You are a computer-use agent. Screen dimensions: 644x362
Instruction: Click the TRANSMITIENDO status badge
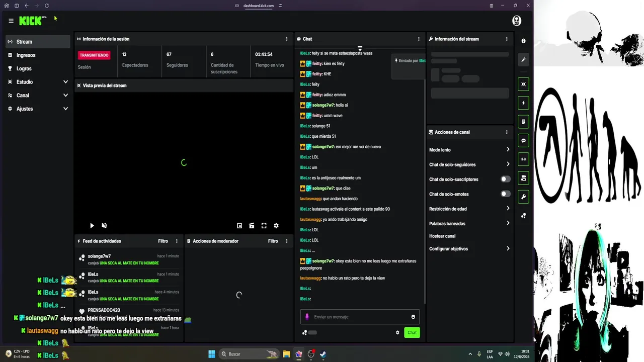point(94,55)
